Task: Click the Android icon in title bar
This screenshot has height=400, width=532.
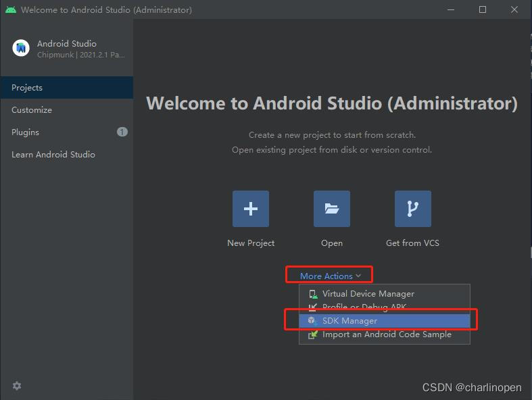Action: tap(10, 9)
